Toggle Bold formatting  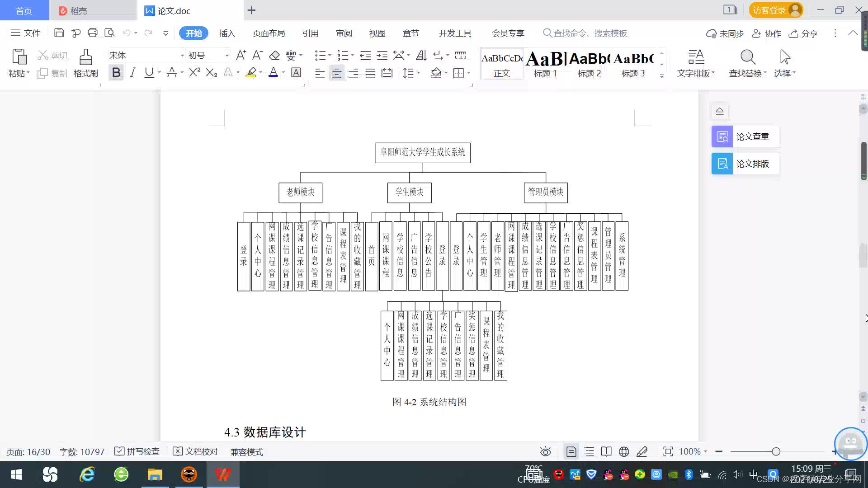[116, 73]
